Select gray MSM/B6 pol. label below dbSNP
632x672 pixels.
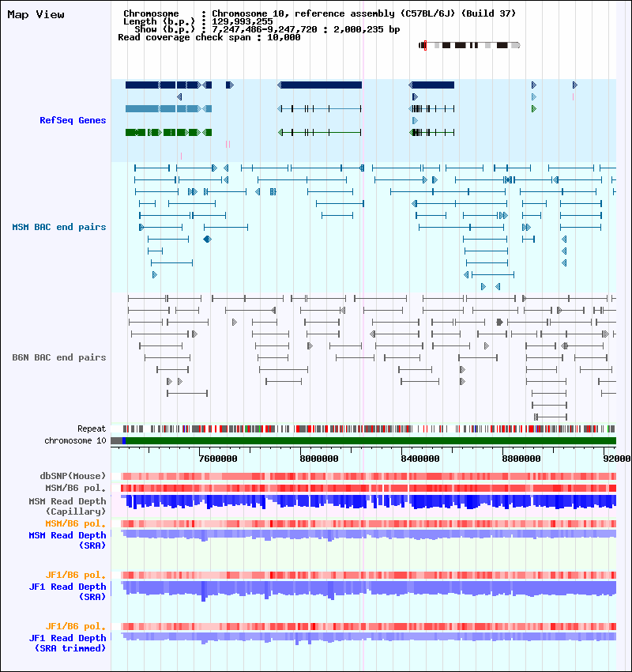[75, 488]
